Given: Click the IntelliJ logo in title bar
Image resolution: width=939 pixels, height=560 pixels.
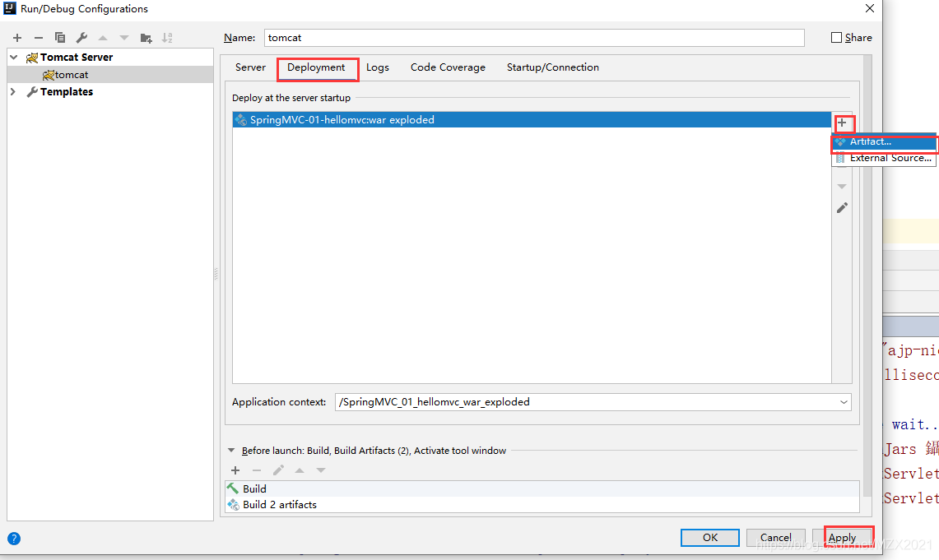Looking at the screenshot, I should (10, 8).
